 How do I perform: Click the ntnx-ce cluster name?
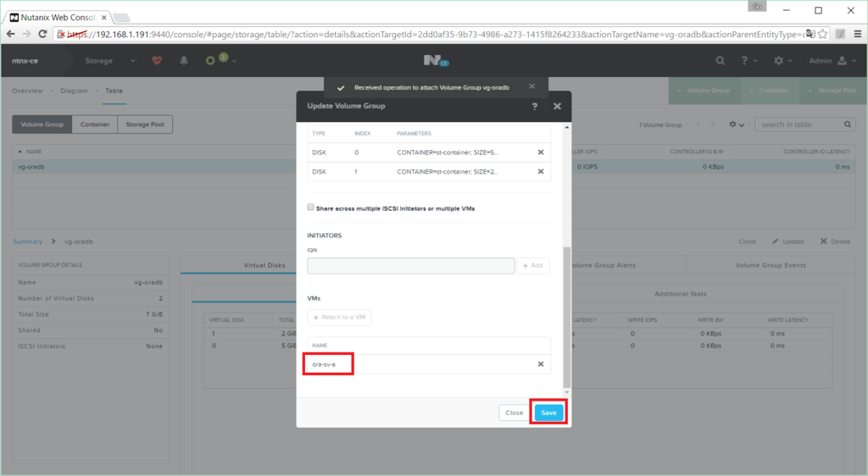(x=25, y=61)
